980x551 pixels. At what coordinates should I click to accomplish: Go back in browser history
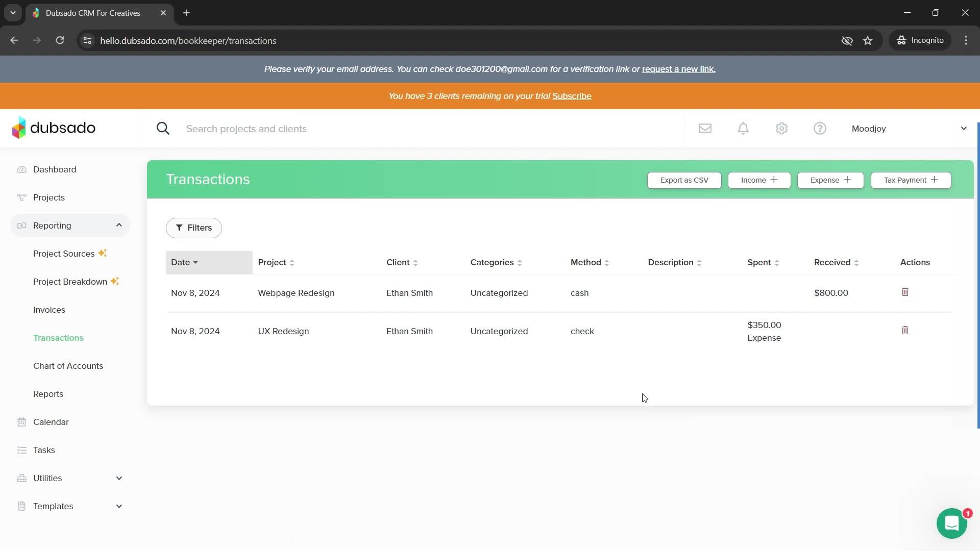click(x=14, y=40)
